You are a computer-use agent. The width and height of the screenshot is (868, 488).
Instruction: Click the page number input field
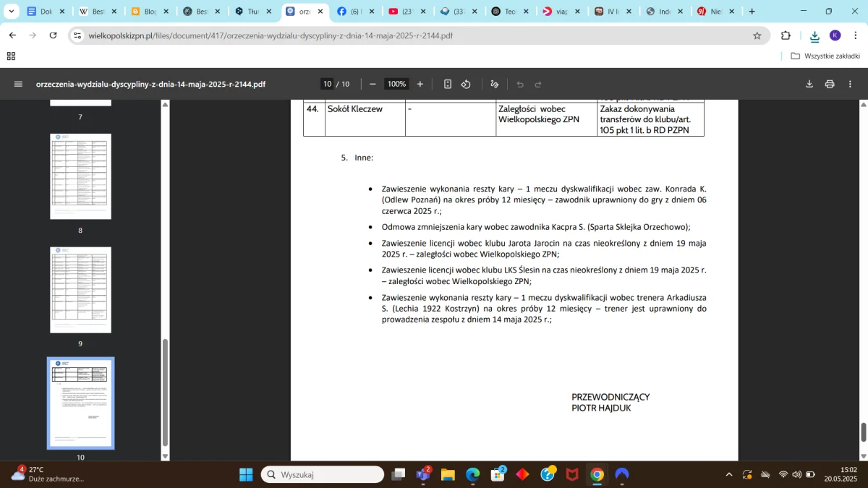coord(327,84)
